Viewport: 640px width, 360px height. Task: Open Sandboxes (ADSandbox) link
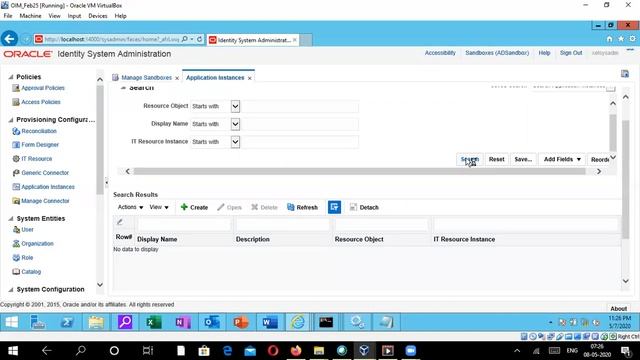[497, 53]
